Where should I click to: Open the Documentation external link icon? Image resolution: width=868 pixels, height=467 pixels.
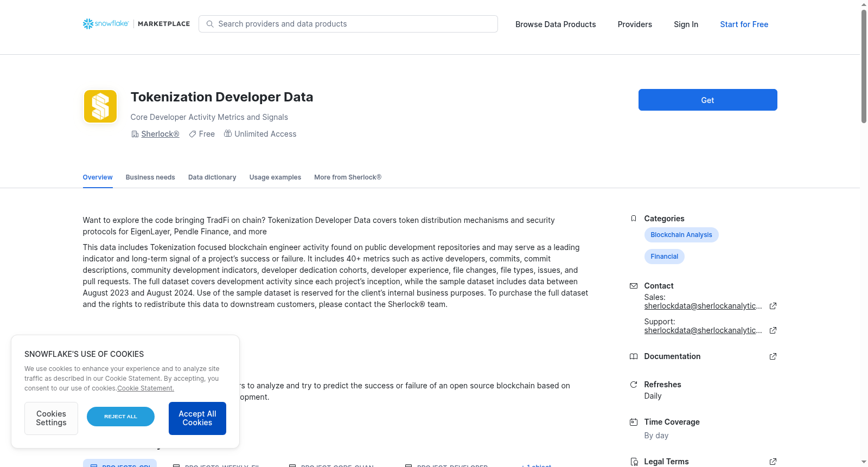point(773,356)
